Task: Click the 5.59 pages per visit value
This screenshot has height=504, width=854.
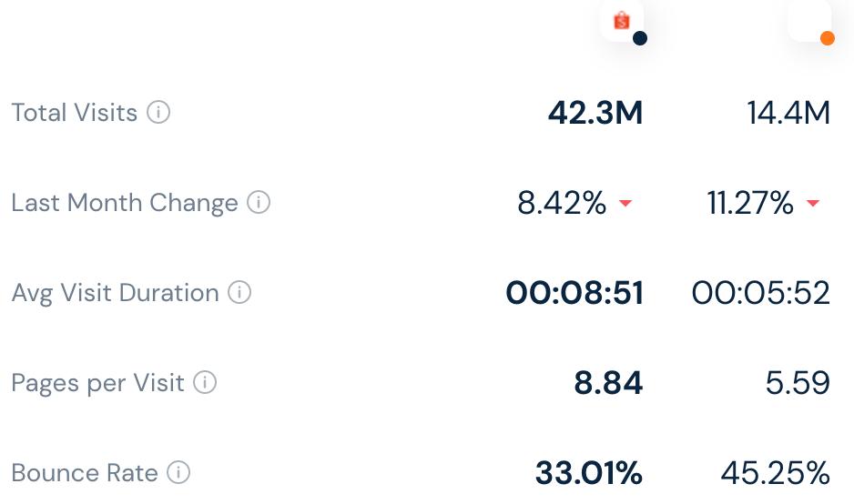Action: (798, 383)
